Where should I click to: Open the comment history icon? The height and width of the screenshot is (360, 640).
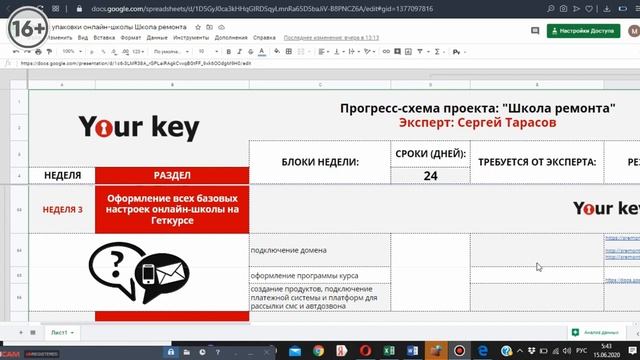pos(535,31)
